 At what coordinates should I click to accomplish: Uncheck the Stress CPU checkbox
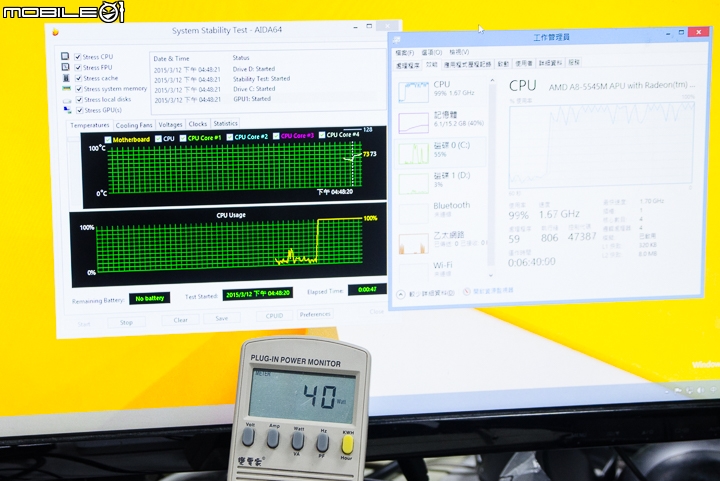tap(78, 57)
